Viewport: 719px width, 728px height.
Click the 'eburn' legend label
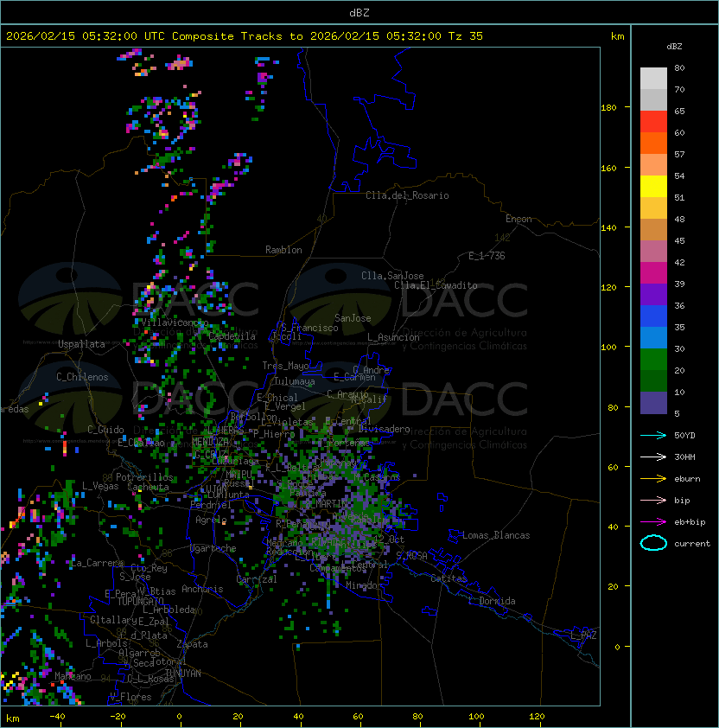687,479
